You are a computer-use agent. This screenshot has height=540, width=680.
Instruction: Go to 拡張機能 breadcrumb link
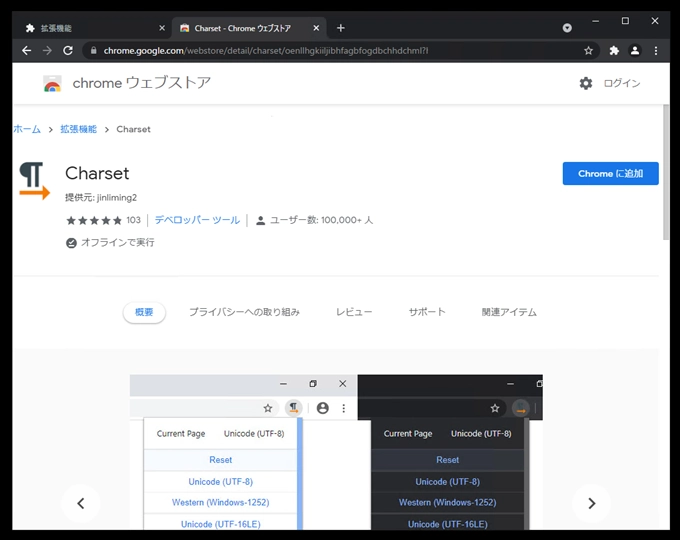click(78, 129)
